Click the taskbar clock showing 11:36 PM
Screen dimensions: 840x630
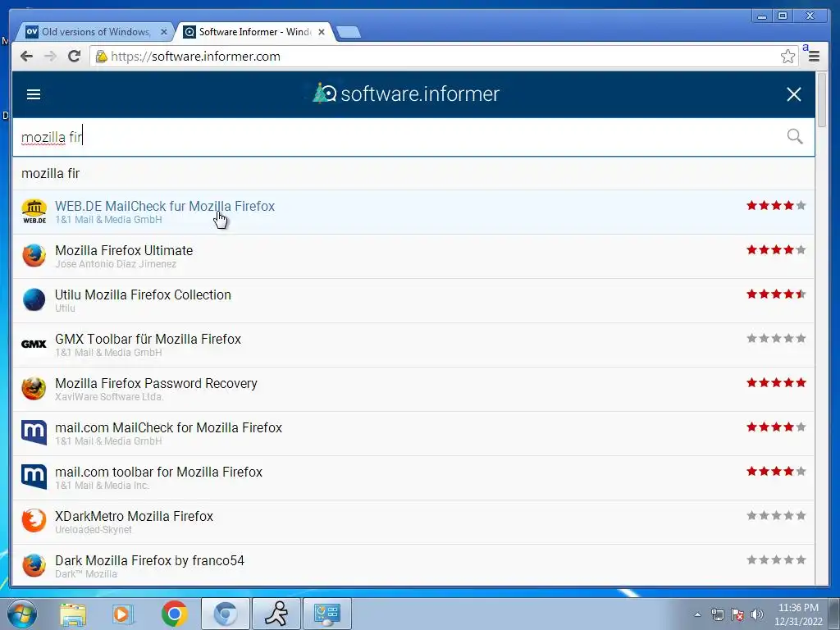click(x=798, y=614)
